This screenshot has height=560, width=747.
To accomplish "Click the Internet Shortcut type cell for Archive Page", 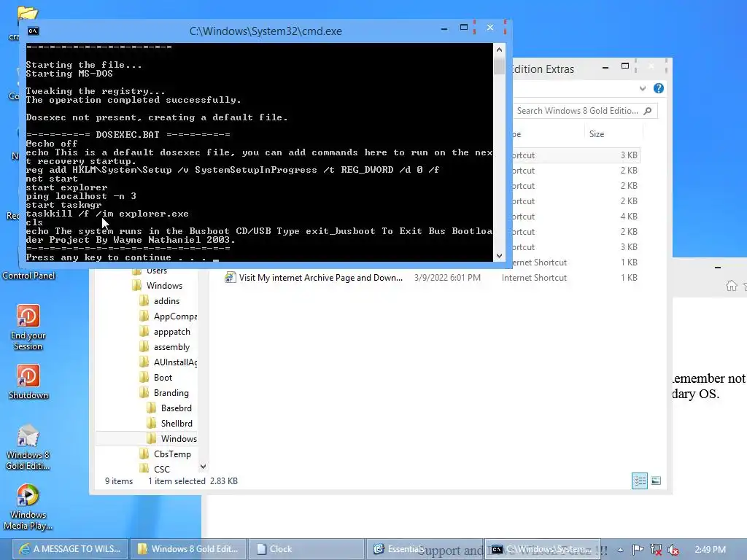I will tap(534, 278).
